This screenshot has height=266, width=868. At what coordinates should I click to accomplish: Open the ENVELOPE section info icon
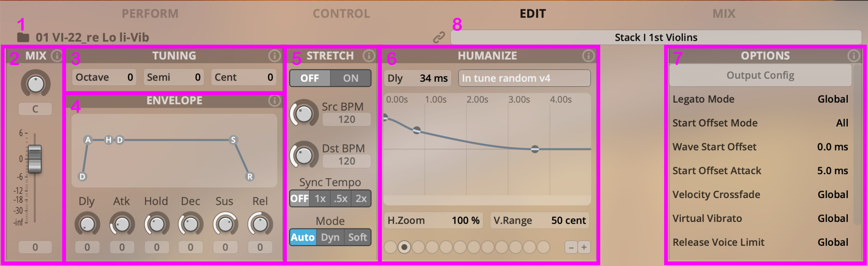pos(275,100)
